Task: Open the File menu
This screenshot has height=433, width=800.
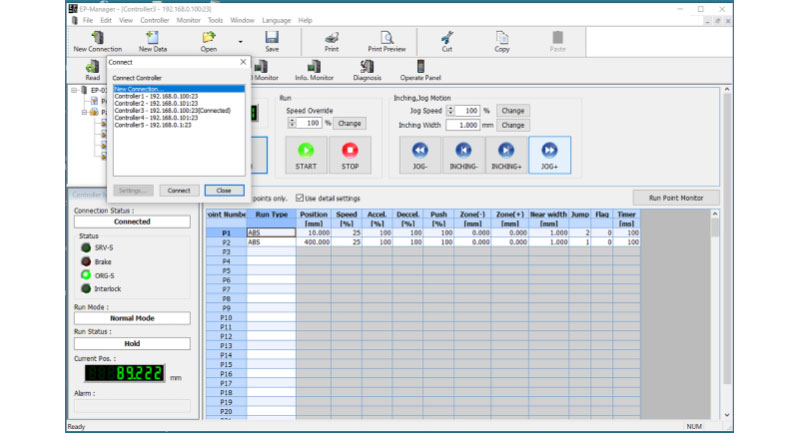Action: click(88, 20)
